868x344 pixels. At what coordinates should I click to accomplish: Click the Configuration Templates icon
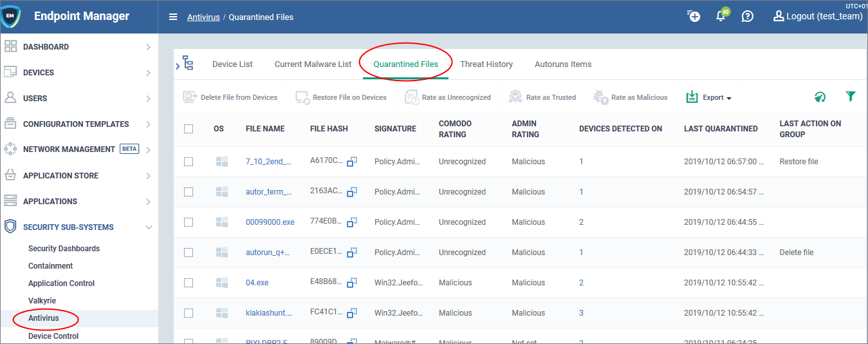click(10, 124)
